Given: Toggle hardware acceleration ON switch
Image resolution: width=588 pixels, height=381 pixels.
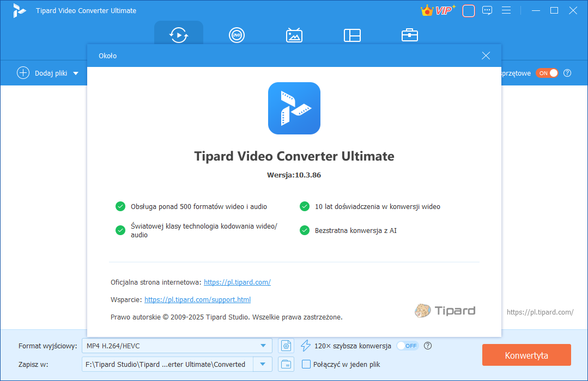Looking at the screenshot, I should pos(547,73).
